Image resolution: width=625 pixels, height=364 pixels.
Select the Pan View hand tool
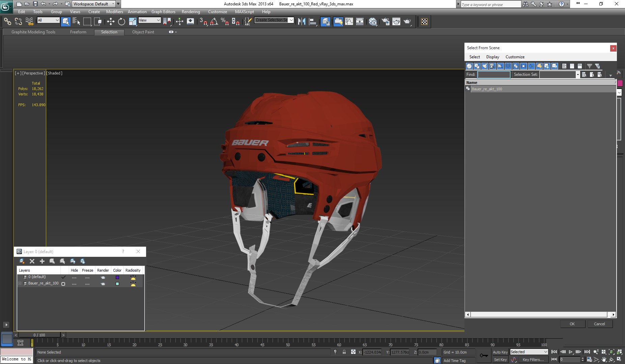click(604, 360)
